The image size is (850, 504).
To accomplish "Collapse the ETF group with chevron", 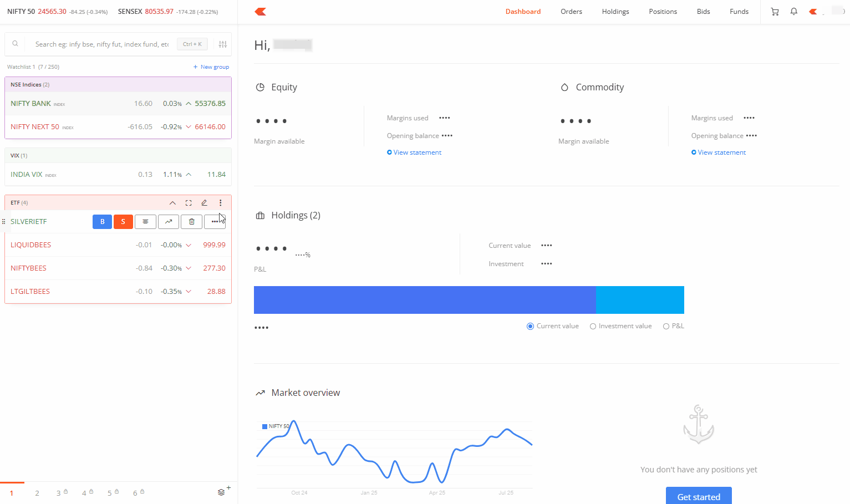I will 172,203.
